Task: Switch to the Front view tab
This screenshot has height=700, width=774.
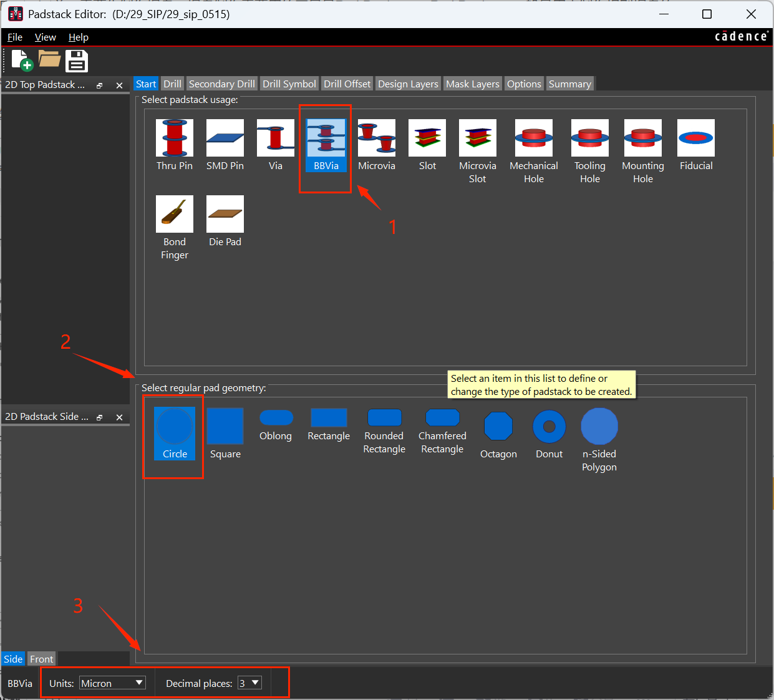Action: pos(42,659)
